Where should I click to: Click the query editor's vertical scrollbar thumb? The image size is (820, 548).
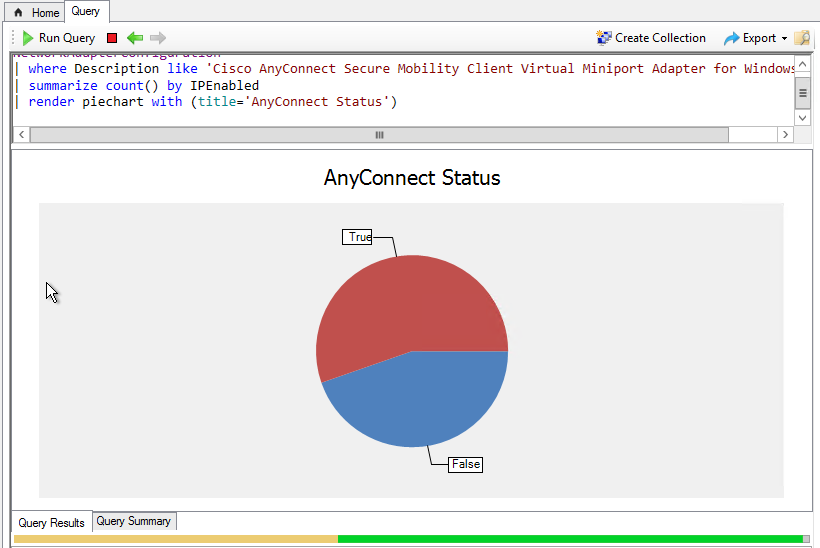803,93
